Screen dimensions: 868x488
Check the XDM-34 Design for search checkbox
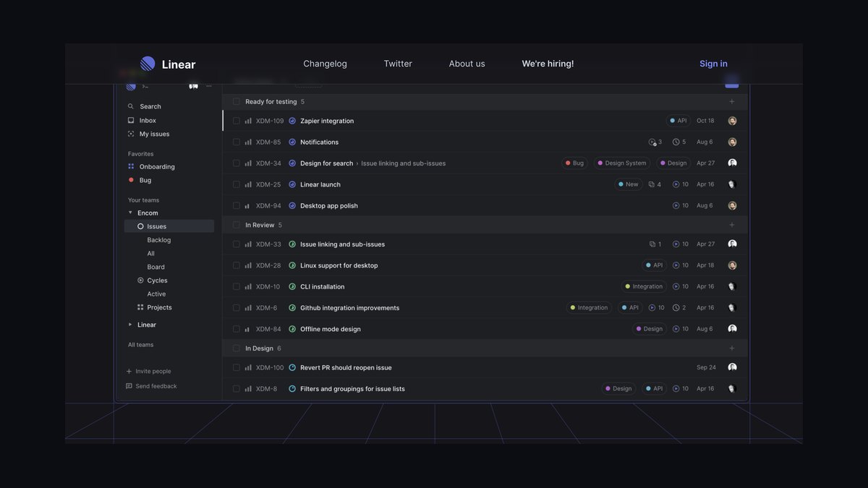[x=237, y=163]
